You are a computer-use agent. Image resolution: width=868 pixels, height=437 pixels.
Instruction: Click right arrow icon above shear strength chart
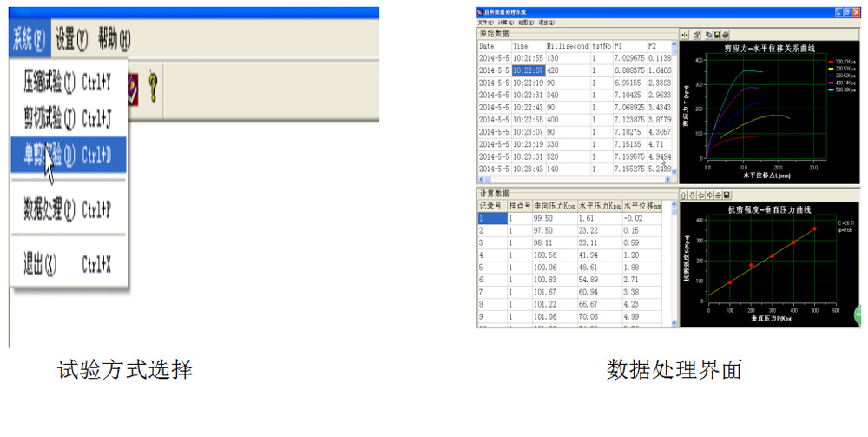point(710,195)
